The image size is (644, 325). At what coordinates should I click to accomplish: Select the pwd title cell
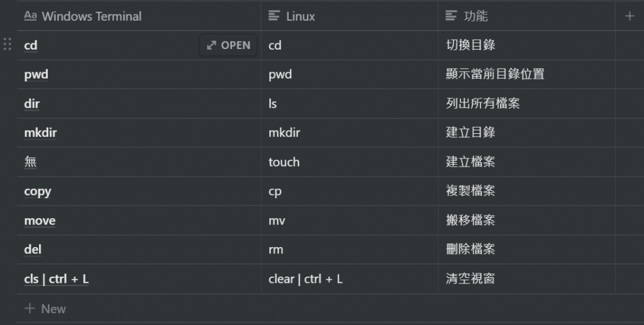(x=139, y=74)
